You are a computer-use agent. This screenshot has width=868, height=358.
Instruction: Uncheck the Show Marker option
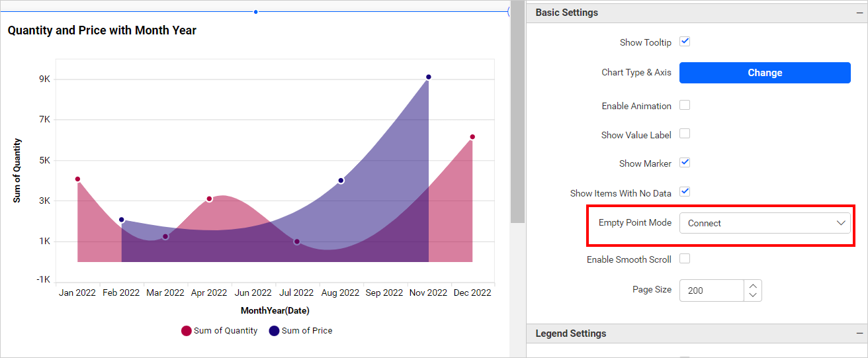pyautogui.click(x=685, y=163)
